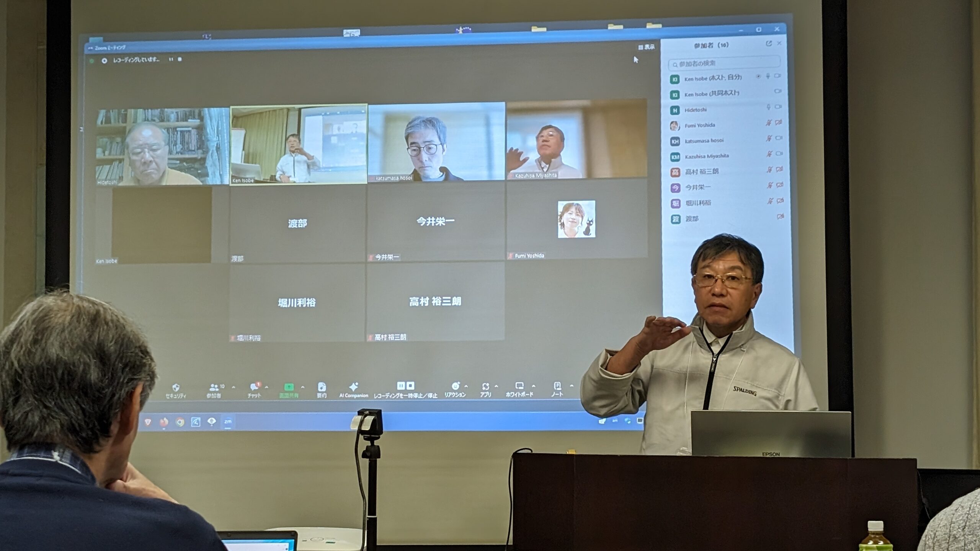Toggle 高村 裕三朗's muted microphone icon
Screen dimensions: 980x551
pyautogui.click(x=769, y=170)
